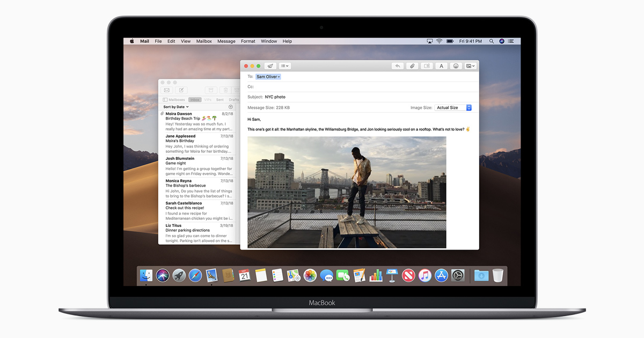The image size is (644, 338).
Task: Check for new mail
Action: click(166, 90)
